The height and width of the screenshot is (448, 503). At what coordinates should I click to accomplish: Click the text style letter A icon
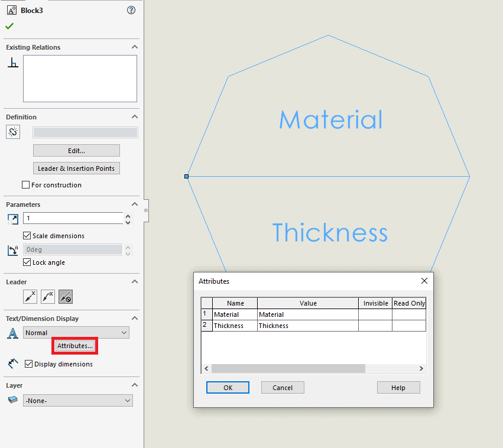[13, 333]
